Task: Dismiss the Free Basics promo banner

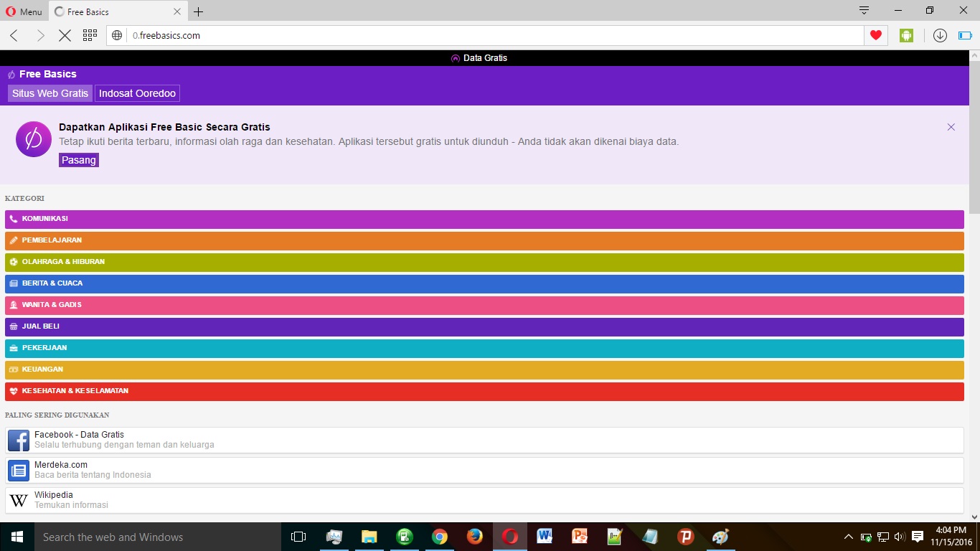Action: coord(951,127)
